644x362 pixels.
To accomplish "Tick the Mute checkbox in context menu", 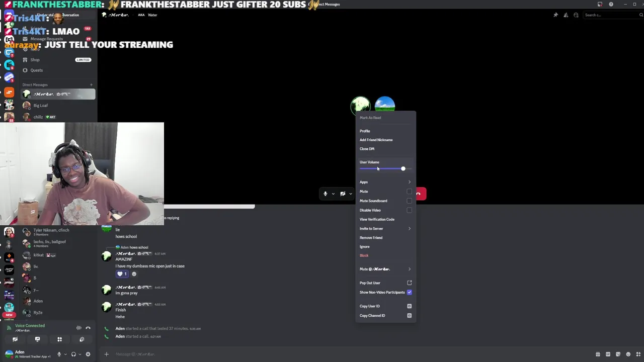I will point(409,192).
